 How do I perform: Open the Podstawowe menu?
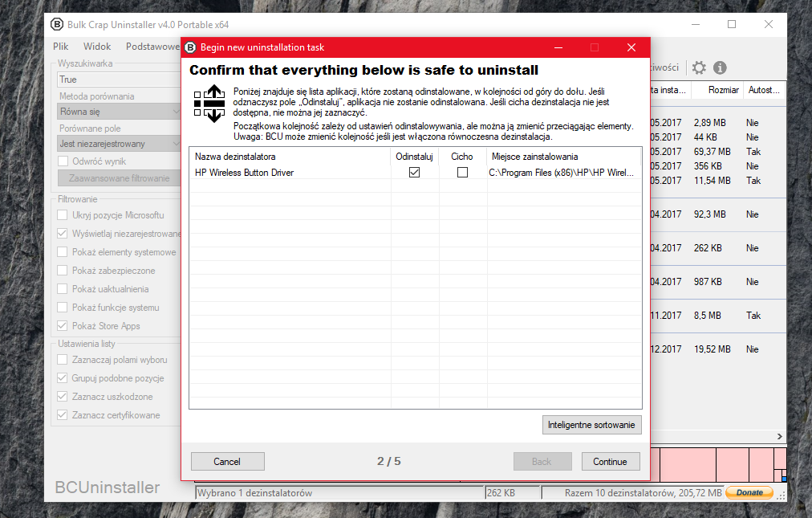[152, 46]
